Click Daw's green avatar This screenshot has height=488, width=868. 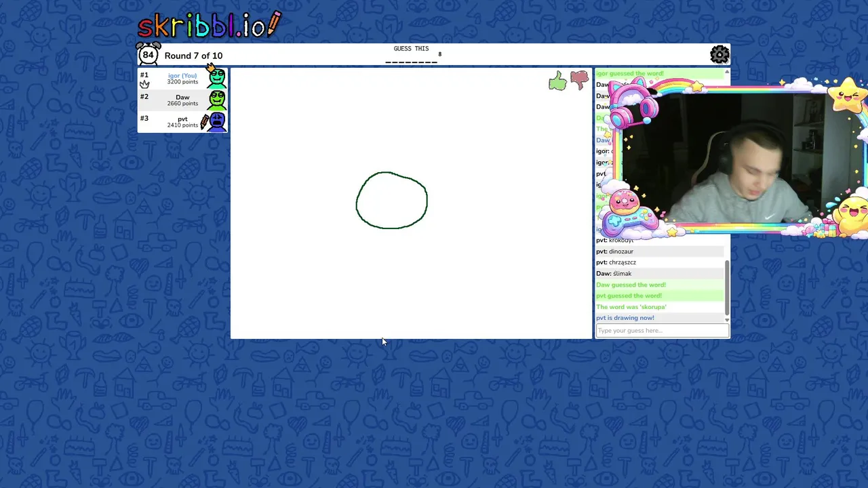(x=217, y=100)
